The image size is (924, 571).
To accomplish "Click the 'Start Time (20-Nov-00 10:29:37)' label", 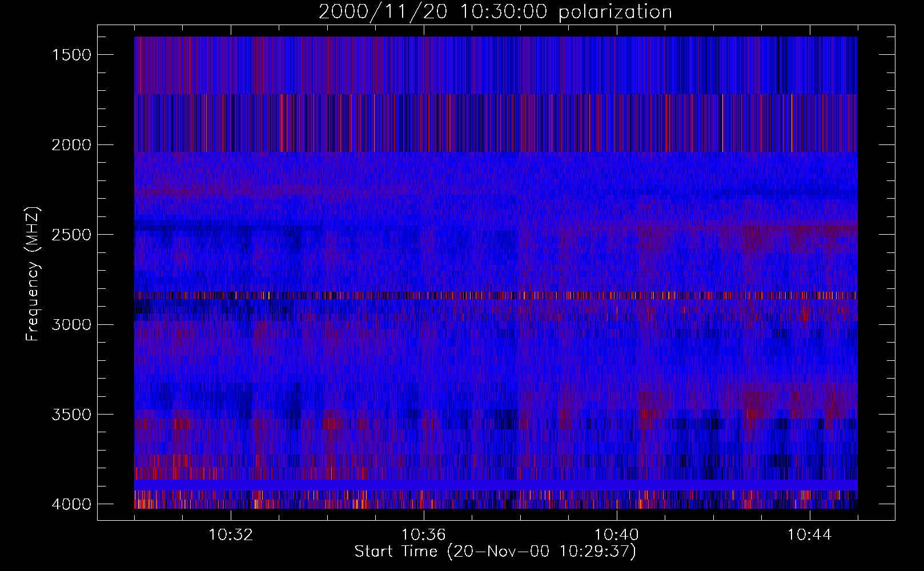I will pos(495,552).
